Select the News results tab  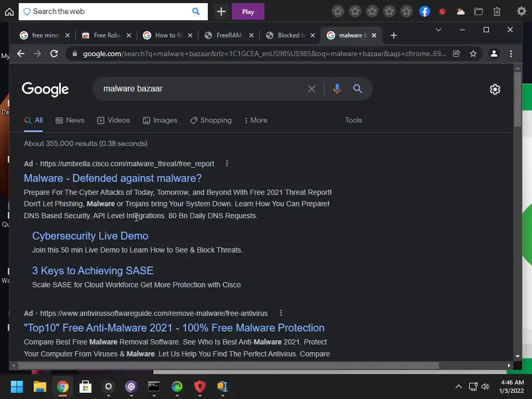[70, 121]
